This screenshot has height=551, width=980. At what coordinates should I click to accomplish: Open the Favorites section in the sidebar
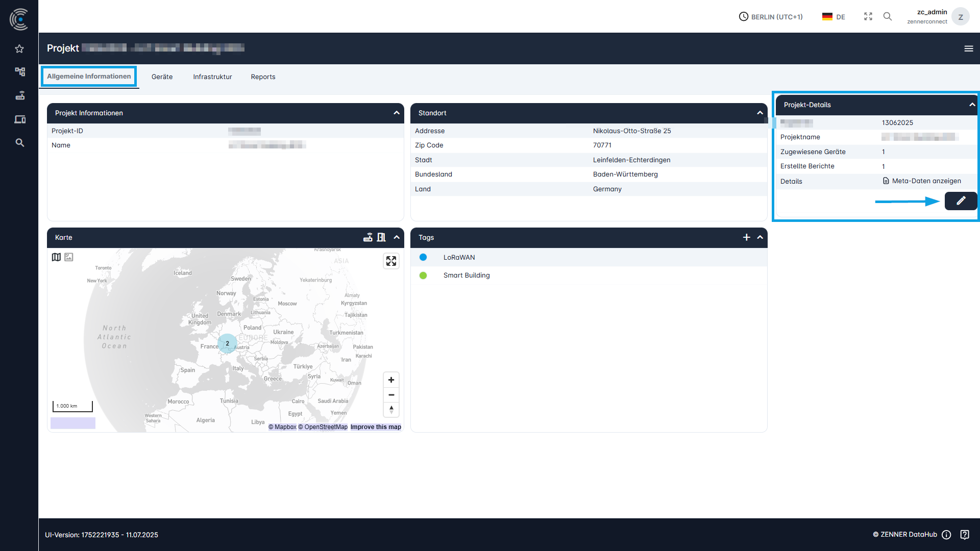(x=19, y=48)
